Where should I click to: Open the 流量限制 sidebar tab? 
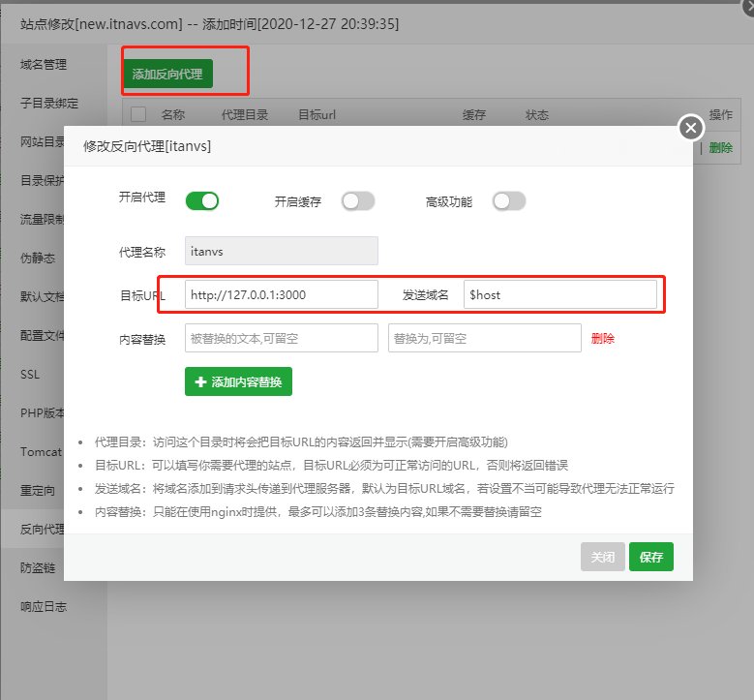coord(43,220)
